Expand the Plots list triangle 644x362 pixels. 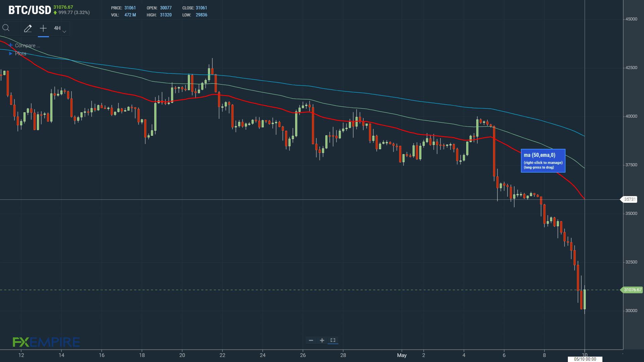[x=11, y=54]
